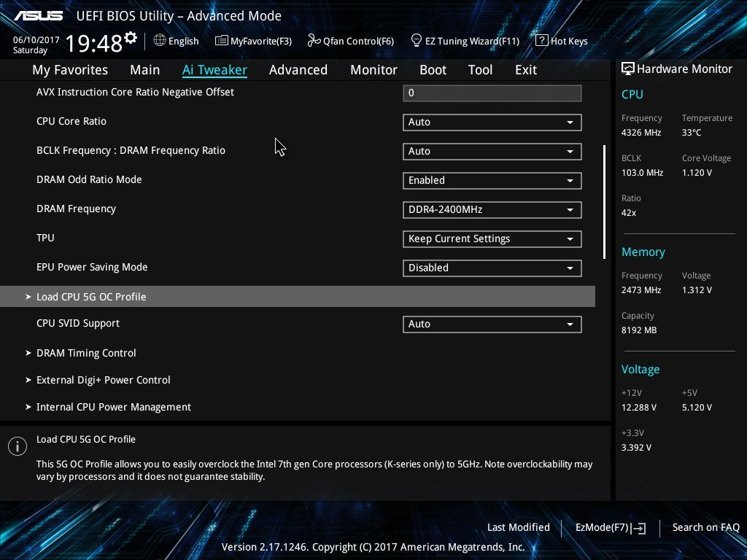The height and width of the screenshot is (560, 747).
Task: Open the DRAM Odd Ratio Mode dropdown
Action: tap(492, 181)
